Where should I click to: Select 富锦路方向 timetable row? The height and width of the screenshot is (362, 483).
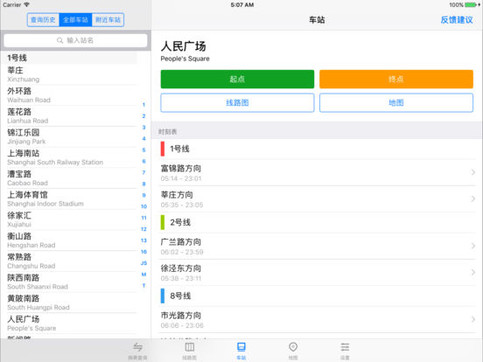(317, 173)
